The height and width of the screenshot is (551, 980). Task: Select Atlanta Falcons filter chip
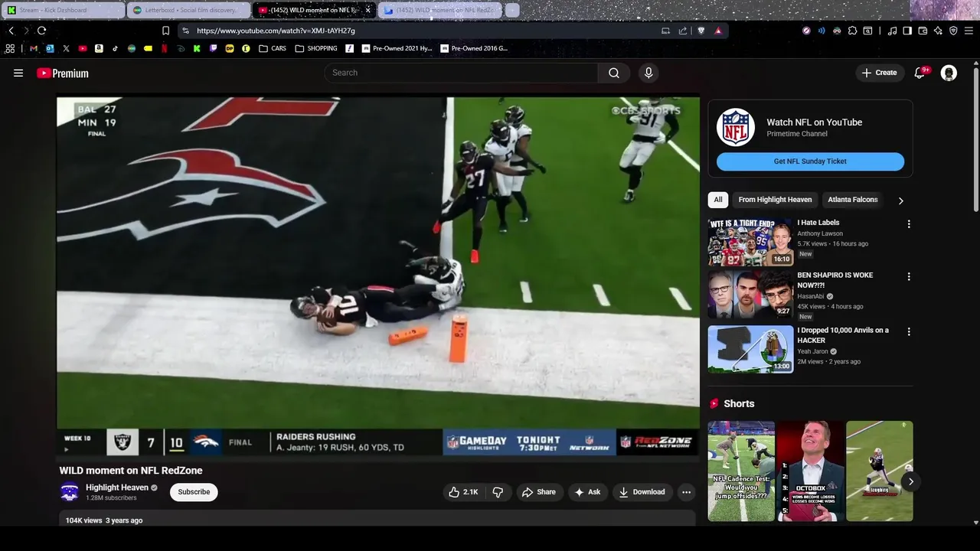click(x=852, y=200)
